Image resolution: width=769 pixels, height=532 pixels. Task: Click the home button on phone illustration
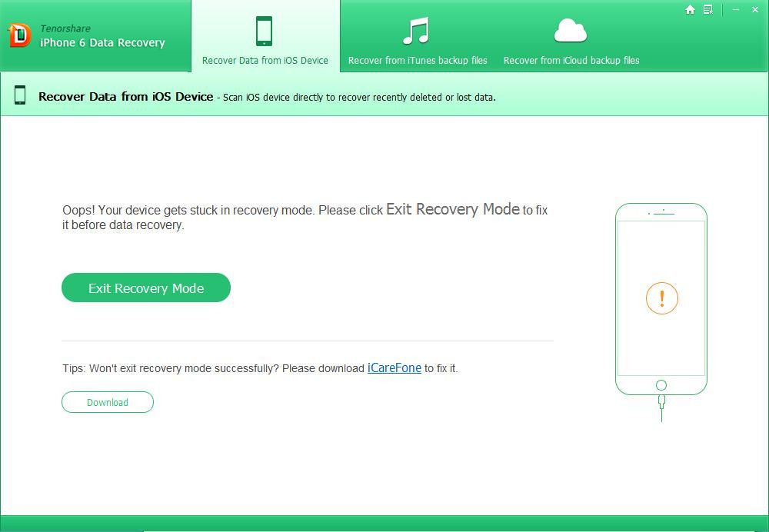coord(661,385)
